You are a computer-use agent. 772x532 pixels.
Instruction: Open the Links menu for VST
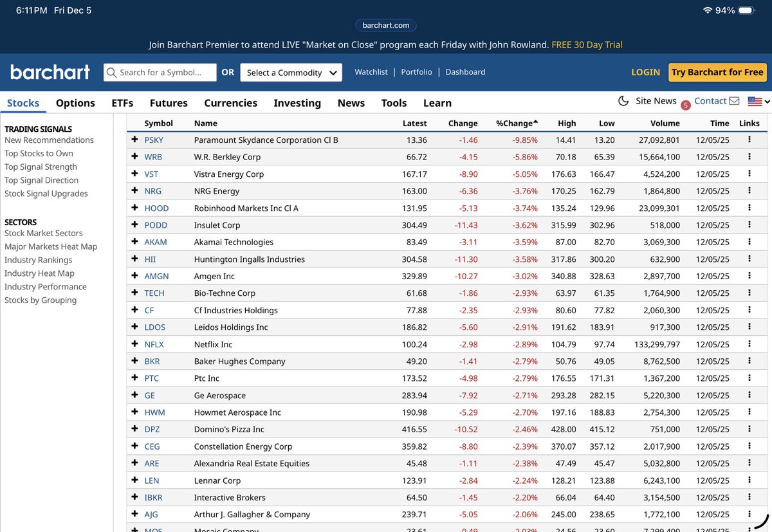click(x=749, y=174)
